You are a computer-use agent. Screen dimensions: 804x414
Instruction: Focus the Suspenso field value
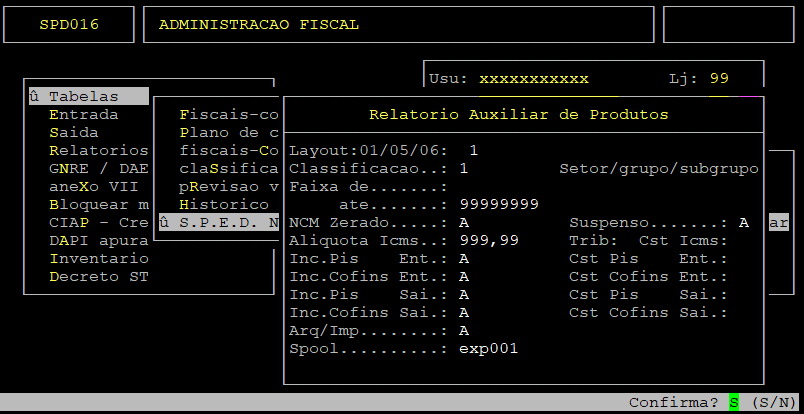744,223
